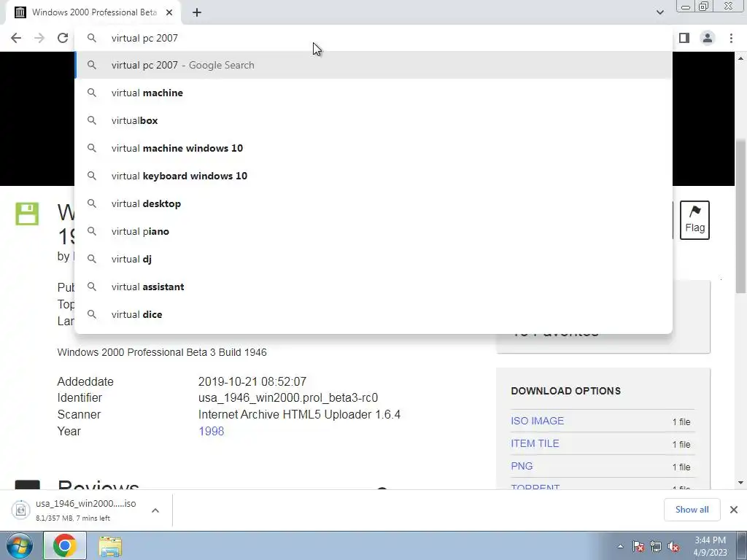Go back to the previous page
The width and height of the screenshot is (747, 560).
click(x=16, y=38)
